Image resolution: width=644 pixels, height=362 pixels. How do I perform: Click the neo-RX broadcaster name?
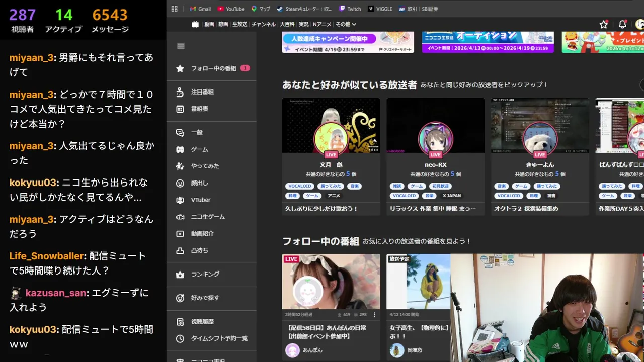click(x=436, y=165)
